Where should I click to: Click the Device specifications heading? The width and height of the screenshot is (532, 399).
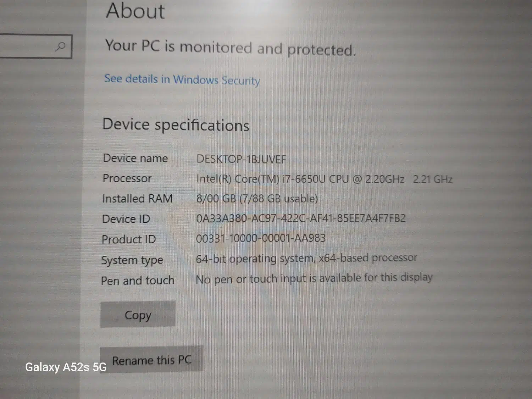[x=176, y=125]
